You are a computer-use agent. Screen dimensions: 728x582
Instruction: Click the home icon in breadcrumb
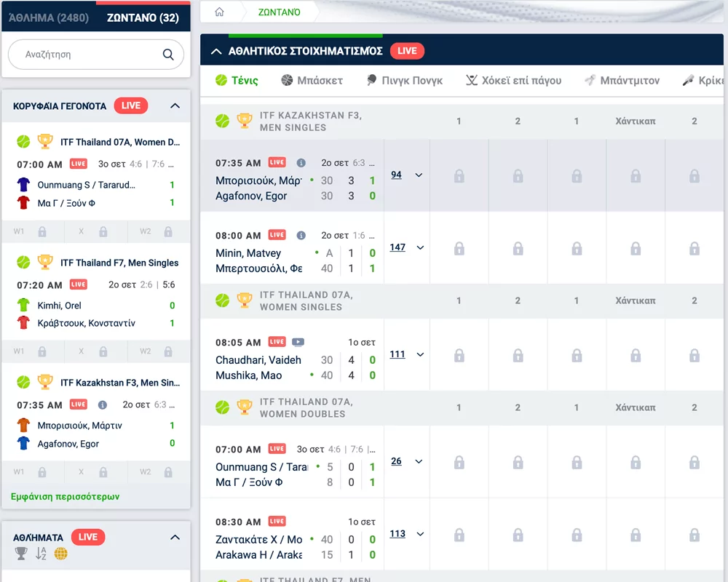click(219, 12)
